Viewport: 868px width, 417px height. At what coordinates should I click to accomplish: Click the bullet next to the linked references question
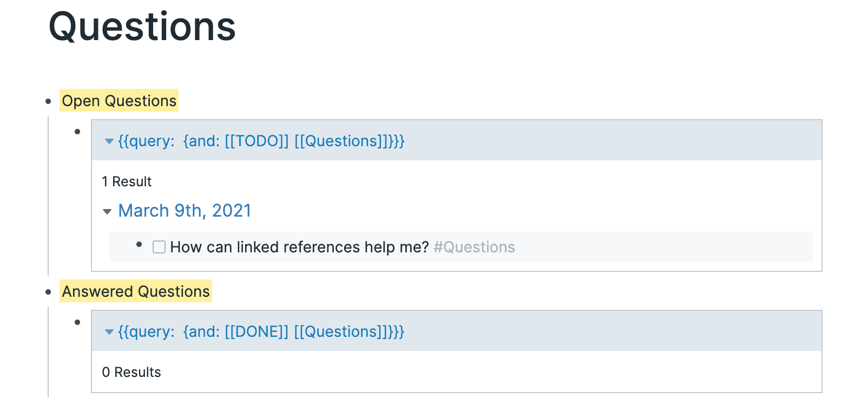[140, 245]
